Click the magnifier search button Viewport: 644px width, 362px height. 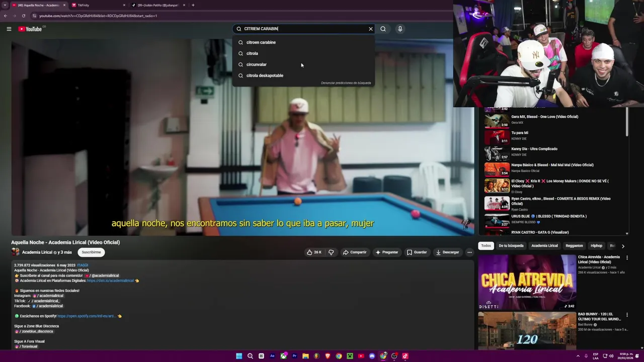tap(383, 29)
